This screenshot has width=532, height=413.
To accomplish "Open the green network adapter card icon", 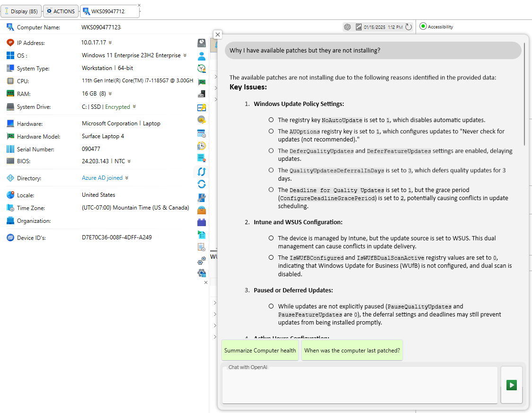I will point(202,81).
